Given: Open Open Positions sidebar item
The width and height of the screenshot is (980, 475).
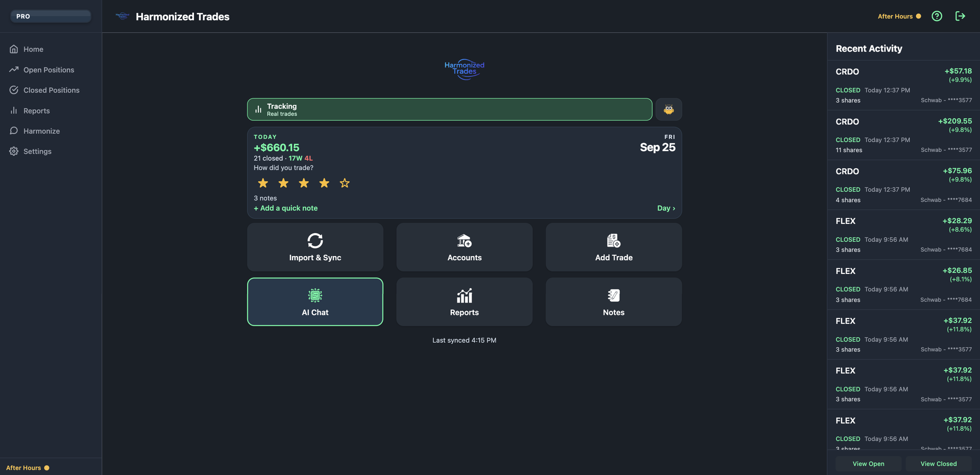Looking at the screenshot, I should coord(51,69).
